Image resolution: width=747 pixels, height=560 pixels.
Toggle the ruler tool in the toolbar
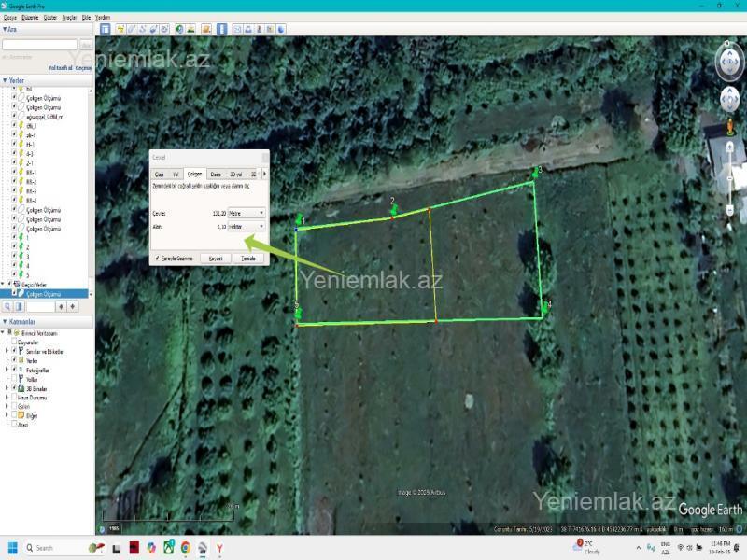222,29
